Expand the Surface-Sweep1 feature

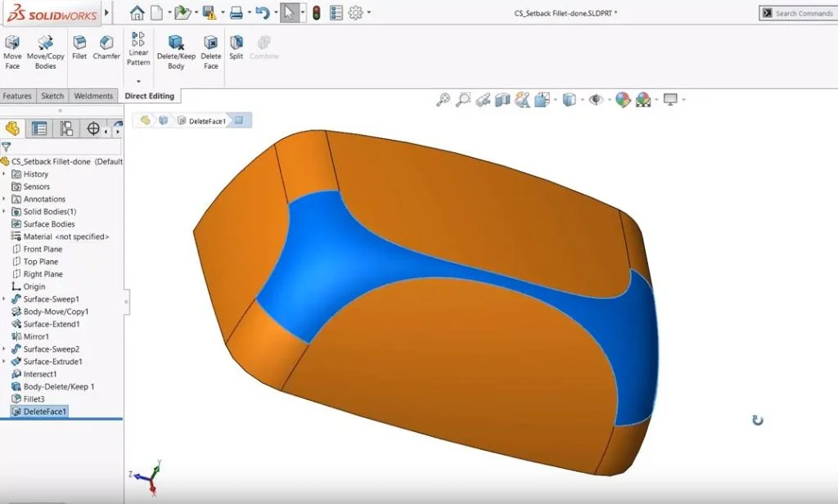(5, 299)
